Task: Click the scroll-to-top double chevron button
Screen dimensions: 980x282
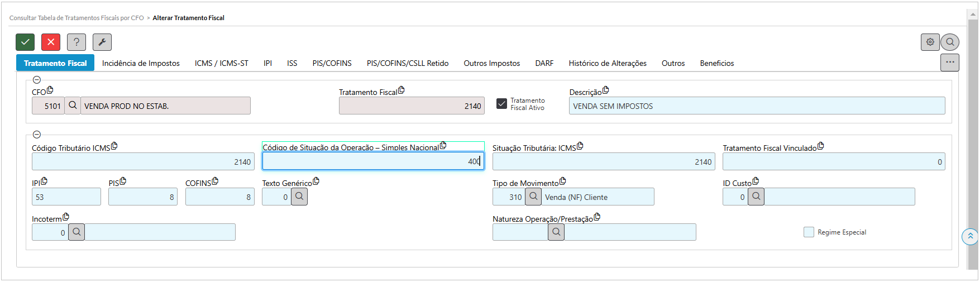Action: pos(970,236)
